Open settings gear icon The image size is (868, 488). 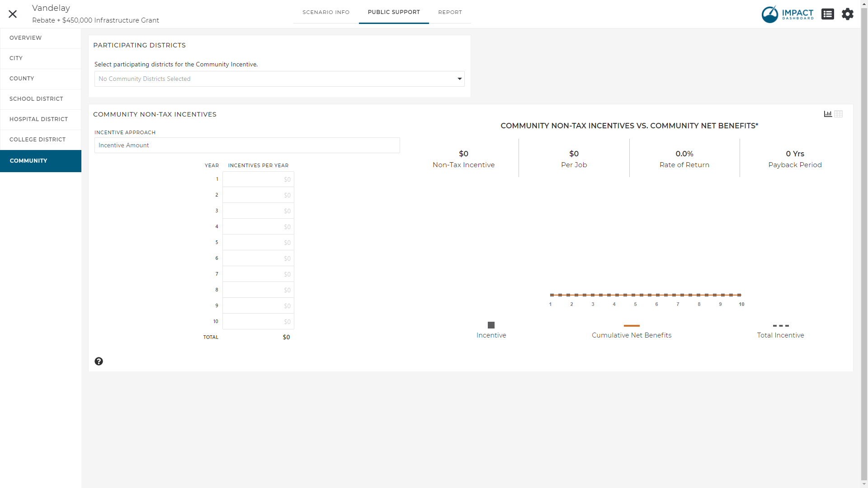848,14
